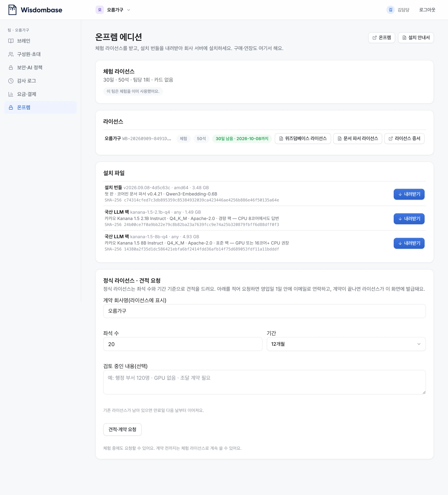Image resolution: width=448 pixels, height=495 pixels.
Task: Click the 검토 중인 내용 textarea
Action: (x=264, y=382)
